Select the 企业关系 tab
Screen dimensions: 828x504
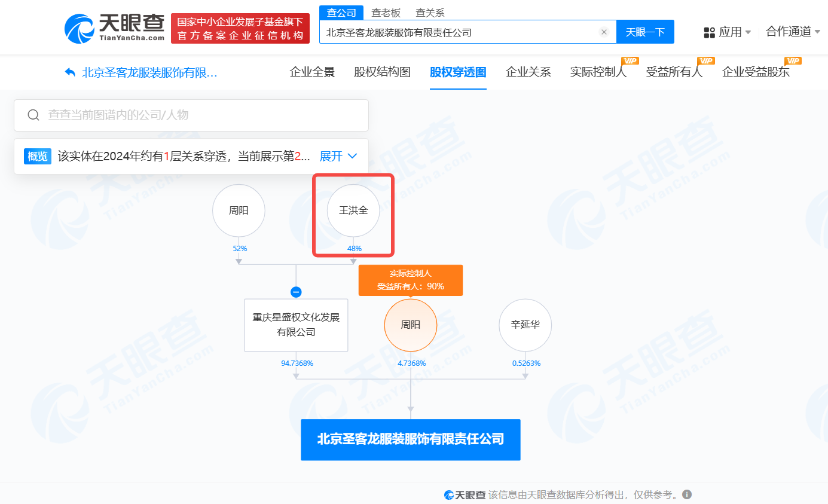(528, 72)
